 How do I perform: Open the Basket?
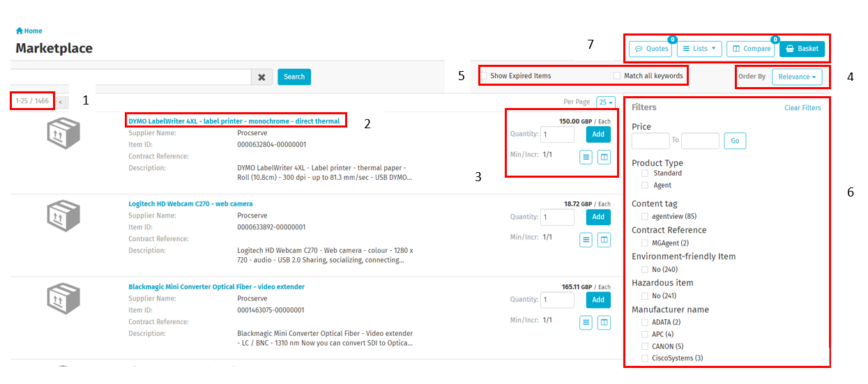(x=802, y=49)
